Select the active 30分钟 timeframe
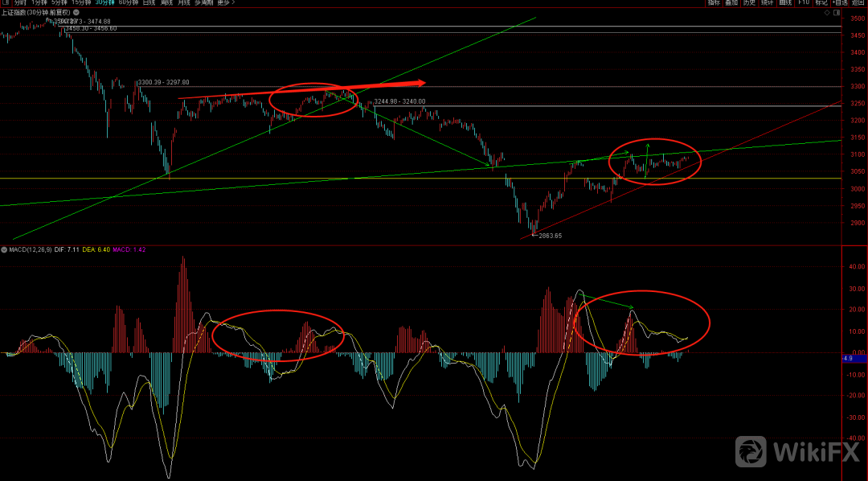This screenshot has width=868, height=481. pyautogui.click(x=105, y=3)
